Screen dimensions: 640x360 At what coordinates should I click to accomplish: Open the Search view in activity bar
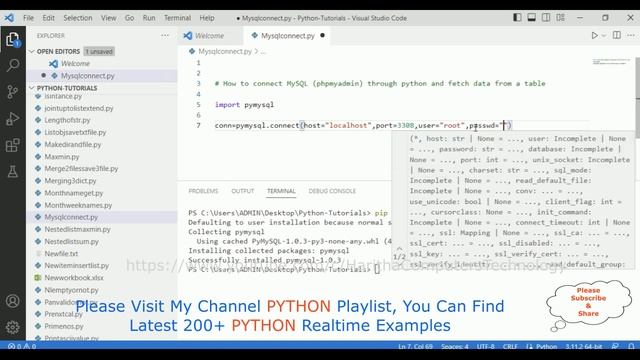13,65
